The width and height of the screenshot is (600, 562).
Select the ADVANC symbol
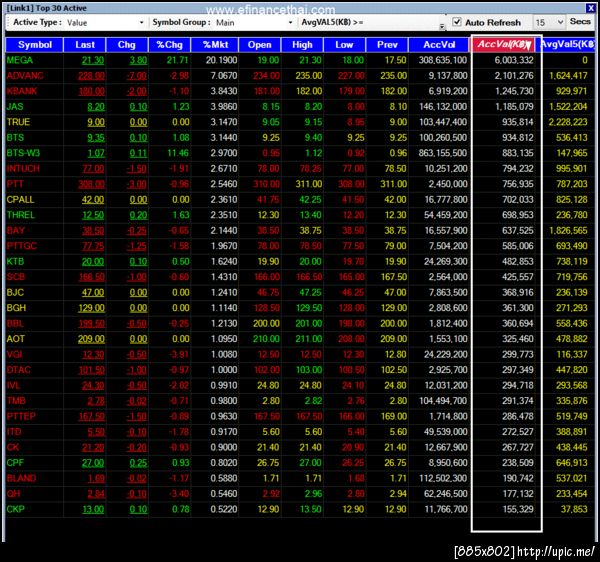25,76
